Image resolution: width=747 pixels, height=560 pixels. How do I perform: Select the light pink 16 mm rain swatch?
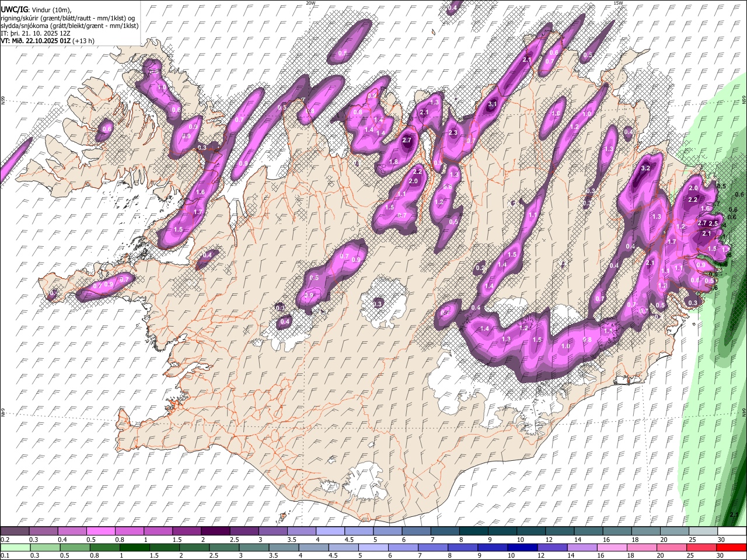(613, 548)
